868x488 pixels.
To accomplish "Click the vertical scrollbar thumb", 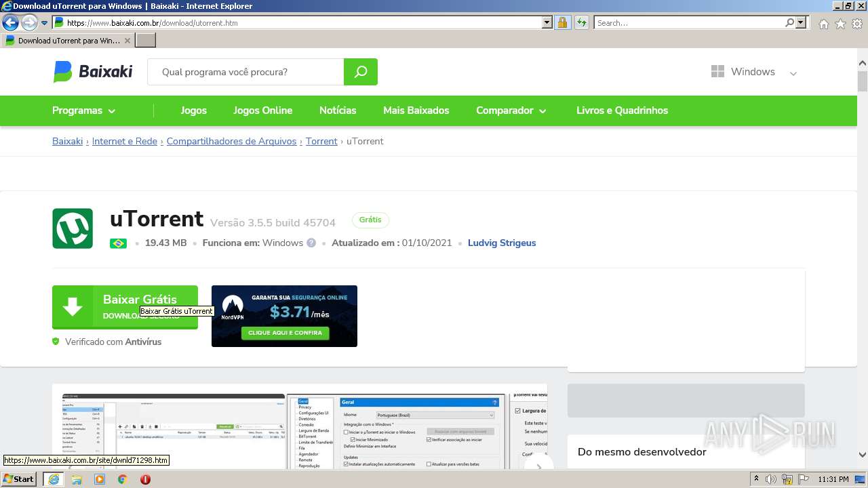I will pyautogui.click(x=863, y=81).
